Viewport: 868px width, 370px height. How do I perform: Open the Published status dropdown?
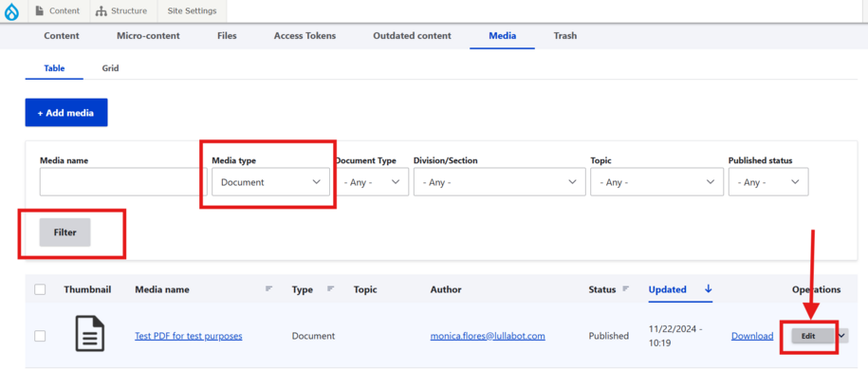[768, 181]
